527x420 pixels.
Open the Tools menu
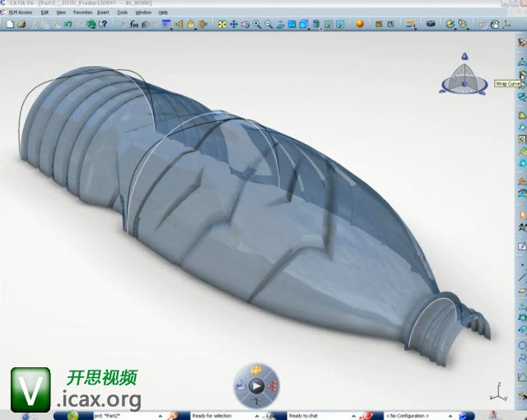122,12
